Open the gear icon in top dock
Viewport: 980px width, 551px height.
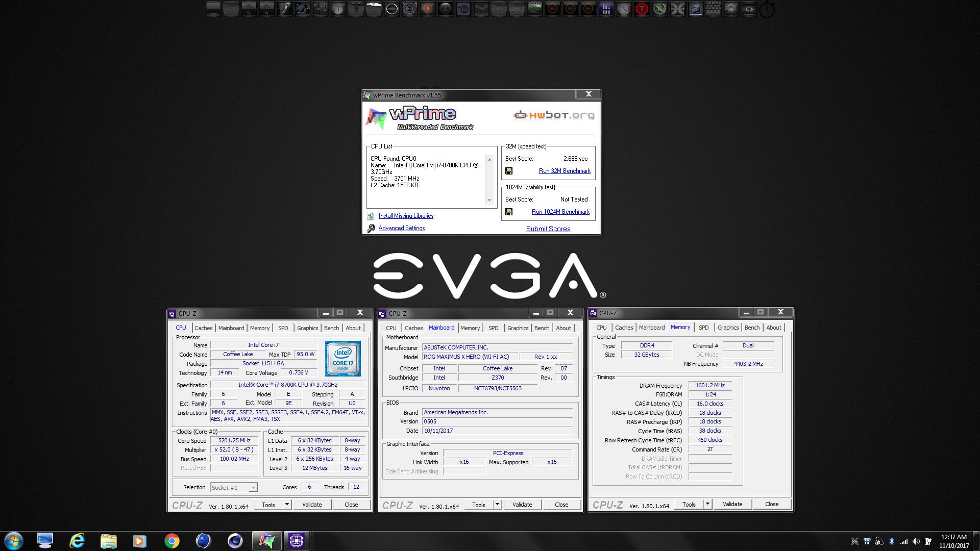coord(731,9)
